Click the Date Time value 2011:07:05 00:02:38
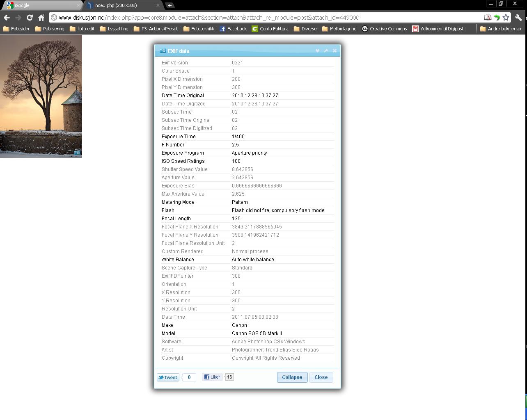527x420 pixels. [x=255, y=317]
